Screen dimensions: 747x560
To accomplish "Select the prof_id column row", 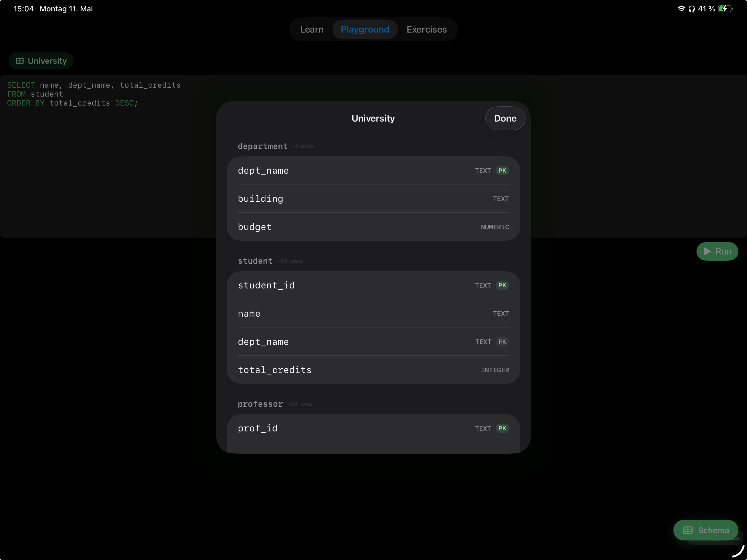I will (373, 428).
